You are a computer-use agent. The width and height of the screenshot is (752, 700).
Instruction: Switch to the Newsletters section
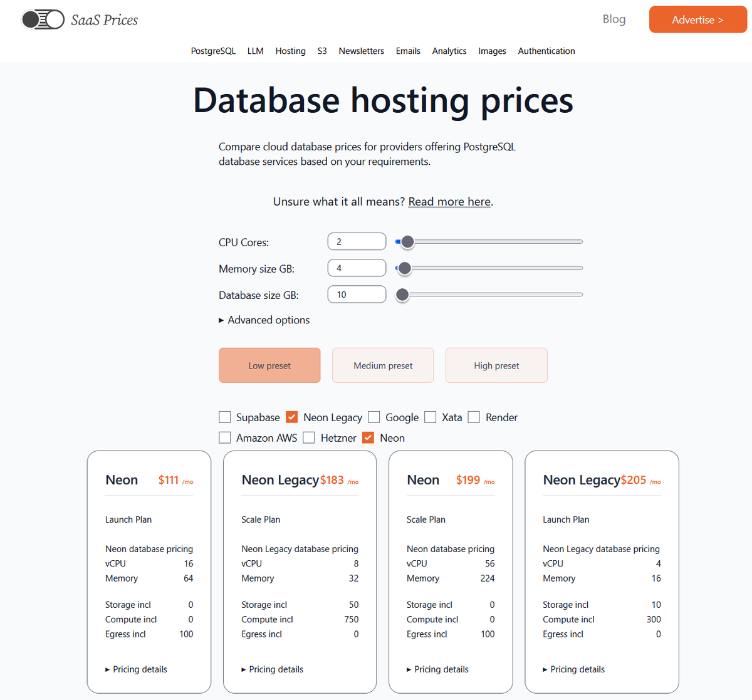pyautogui.click(x=361, y=51)
